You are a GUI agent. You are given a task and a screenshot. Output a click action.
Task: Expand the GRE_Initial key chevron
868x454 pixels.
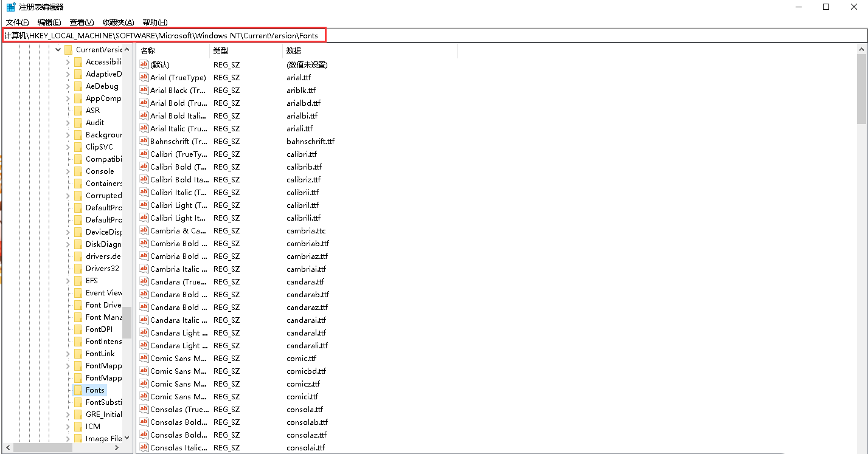tap(68, 414)
